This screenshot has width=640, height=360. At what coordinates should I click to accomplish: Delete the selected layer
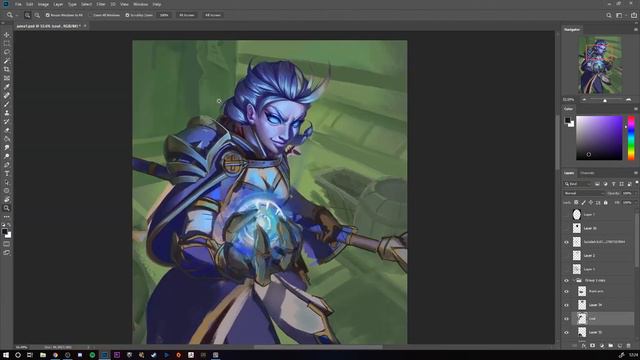(629, 346)
